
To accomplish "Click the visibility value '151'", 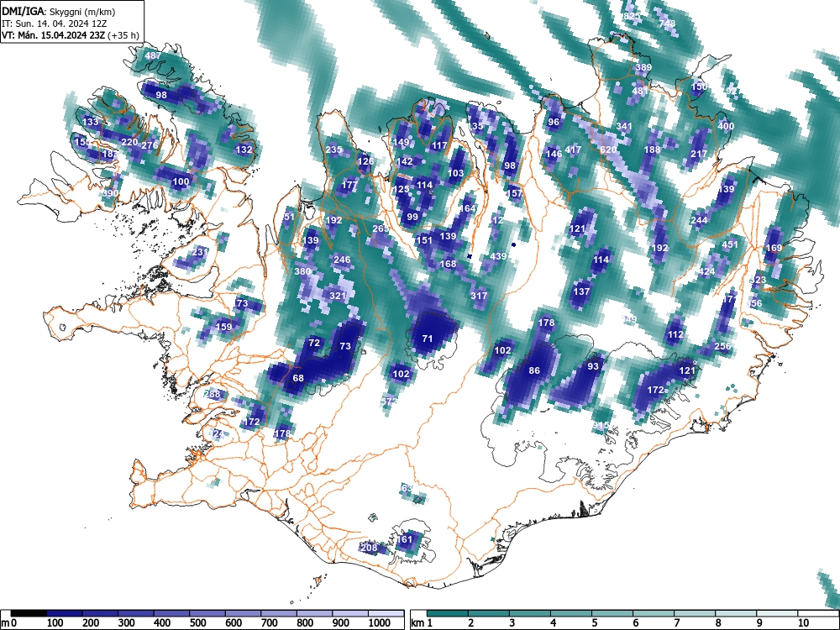I will point(423,240).
